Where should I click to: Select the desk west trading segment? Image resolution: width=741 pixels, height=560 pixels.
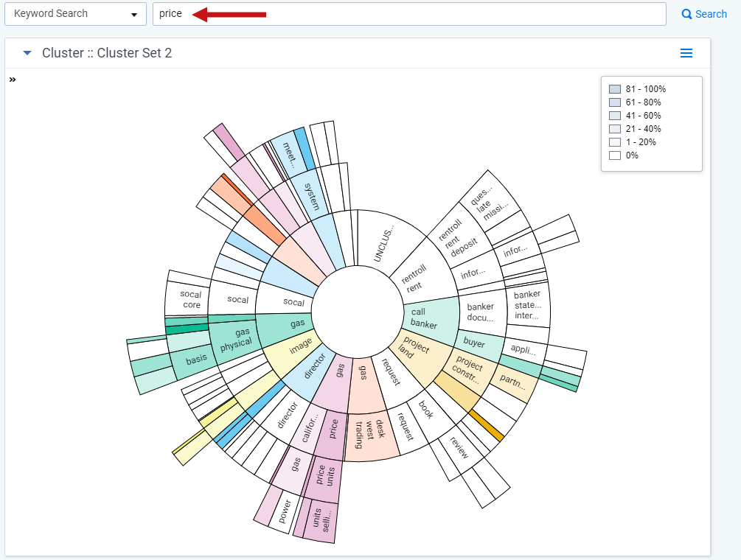point(371,435)
